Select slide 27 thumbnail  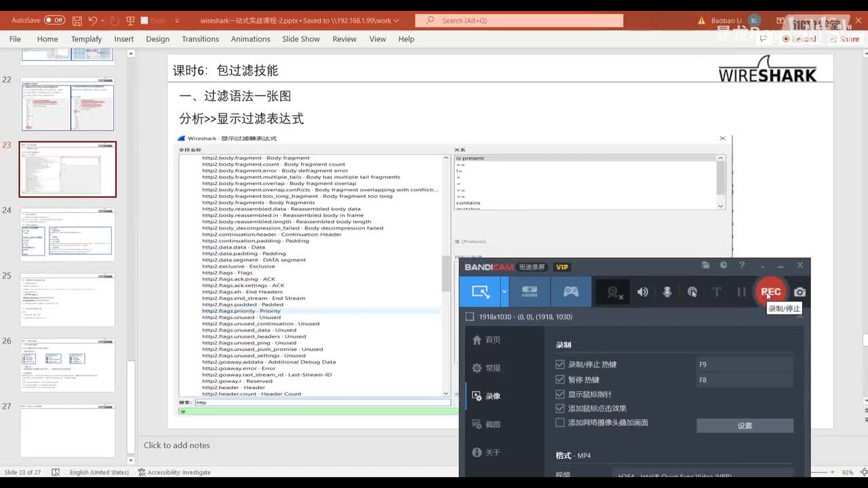67,430
